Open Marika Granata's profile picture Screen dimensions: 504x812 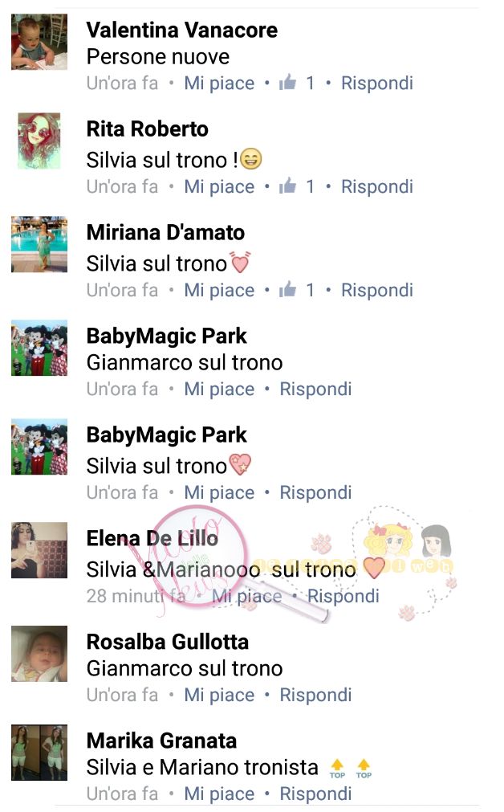pyautogui.click(x=39, y=753)
